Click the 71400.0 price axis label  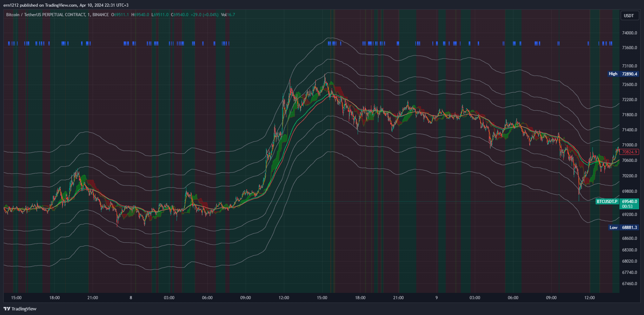pos(630,130)
